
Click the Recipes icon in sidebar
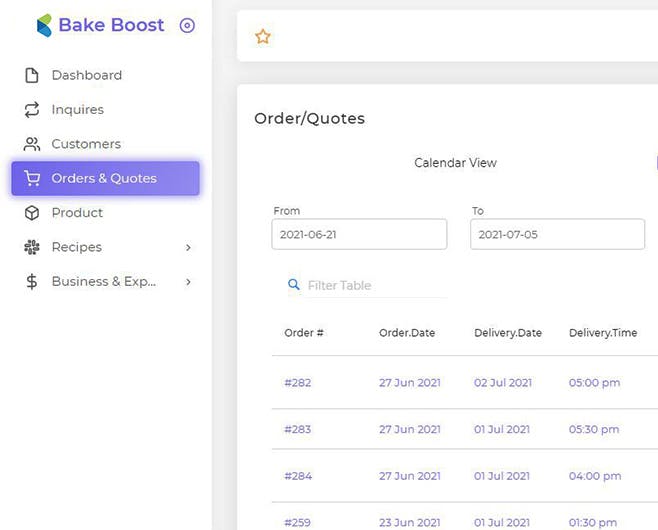click(32, 247)
